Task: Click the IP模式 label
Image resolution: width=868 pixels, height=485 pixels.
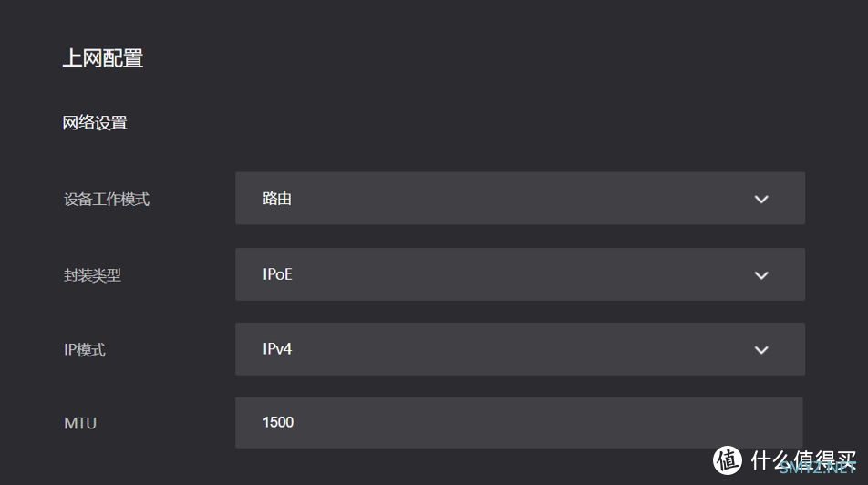Action: (85, 350)
